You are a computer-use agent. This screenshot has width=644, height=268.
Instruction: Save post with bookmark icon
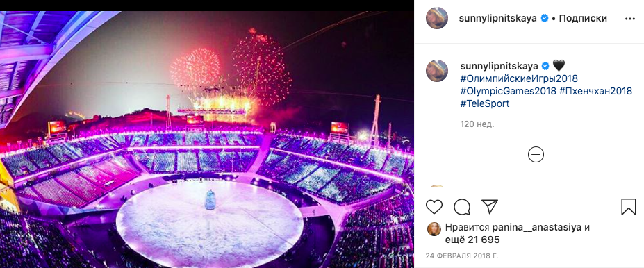(629, 207)
